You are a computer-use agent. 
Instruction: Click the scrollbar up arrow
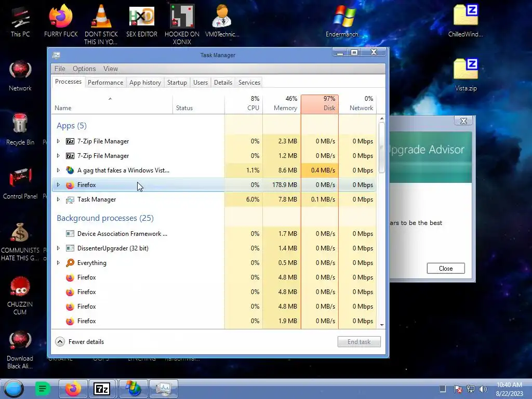[382, 118]
